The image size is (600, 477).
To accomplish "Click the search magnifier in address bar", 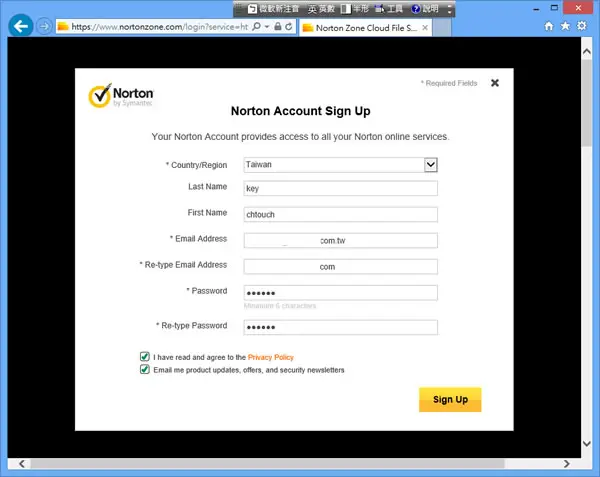I will [257, 26].
